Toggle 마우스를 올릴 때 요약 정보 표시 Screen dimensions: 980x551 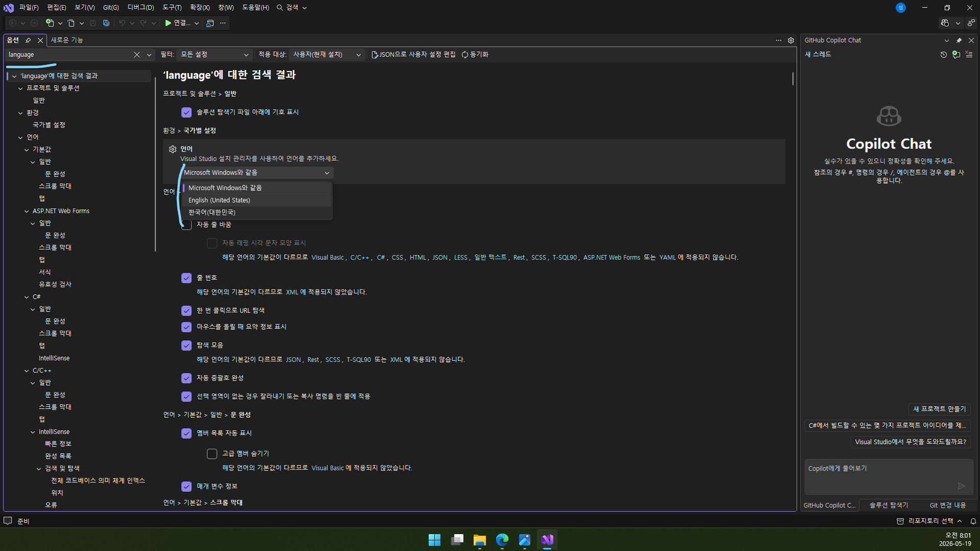[x=186, y=327]
